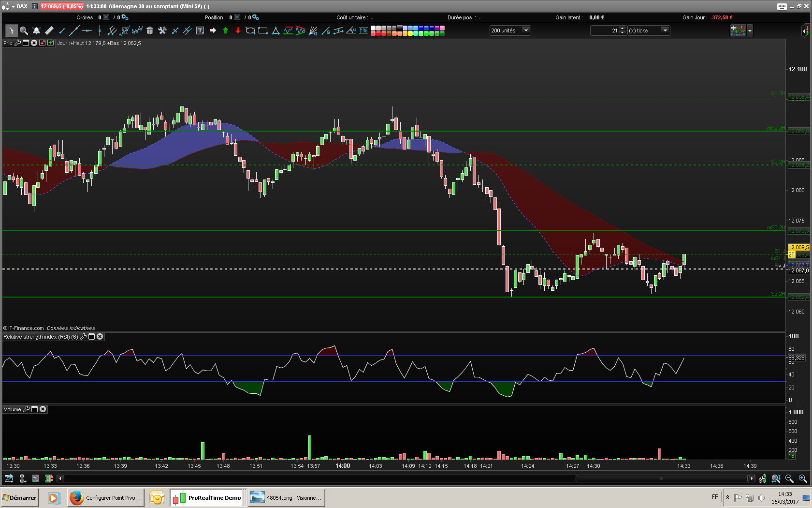
Task: Open the DAX chart menu arrow
Action: (13, 6)
